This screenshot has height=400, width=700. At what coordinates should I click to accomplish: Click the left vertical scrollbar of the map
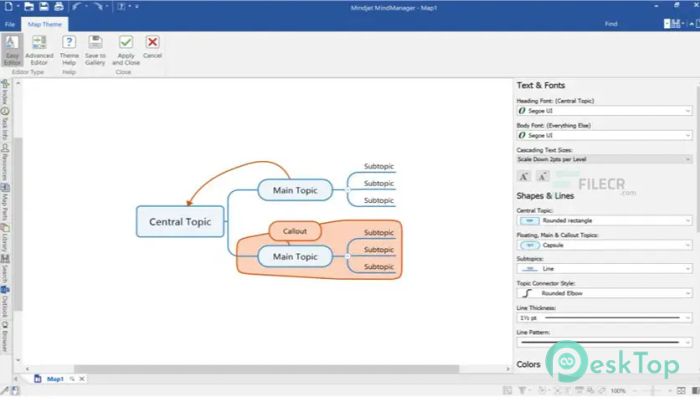18,223
